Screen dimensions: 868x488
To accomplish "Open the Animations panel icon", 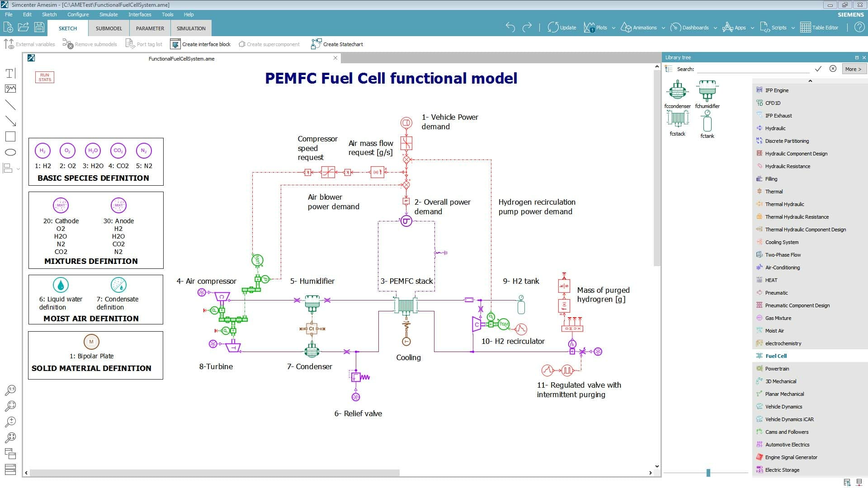I will [x=627, y=27].
